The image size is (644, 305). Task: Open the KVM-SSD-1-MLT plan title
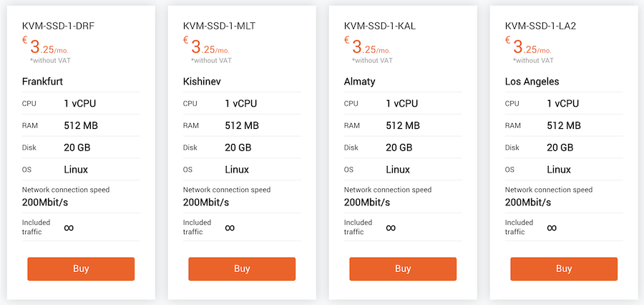click(x=220, y=26)
